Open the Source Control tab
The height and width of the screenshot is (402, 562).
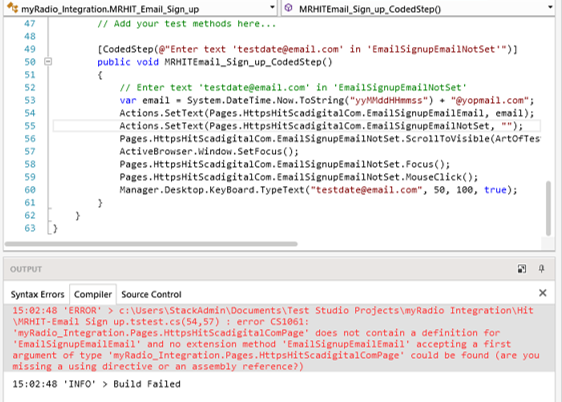coord(151,295)
